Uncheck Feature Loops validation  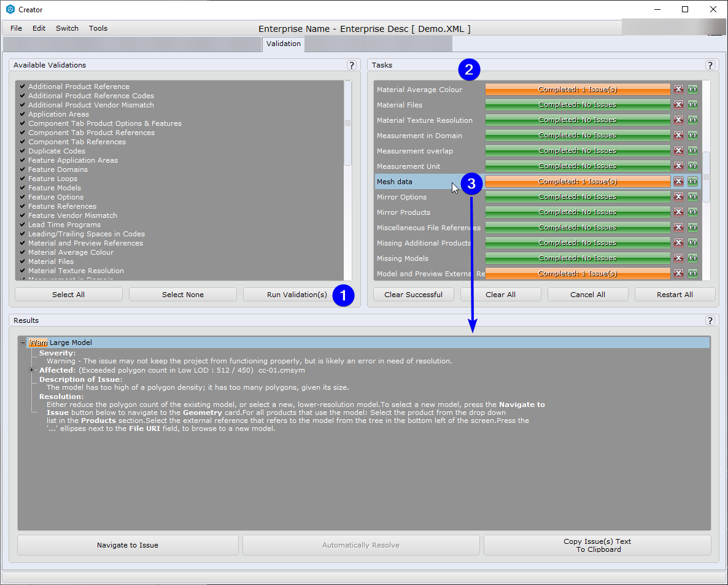coord(22,178)
